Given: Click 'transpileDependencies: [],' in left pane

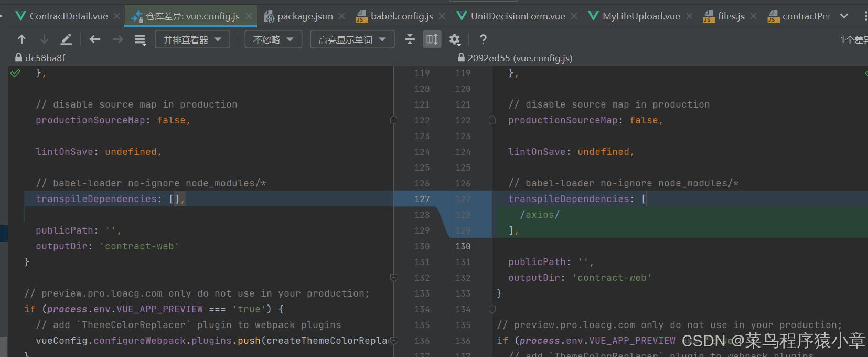Looking at the screenshot, I should pyautogui.click(x=110, y=199).
